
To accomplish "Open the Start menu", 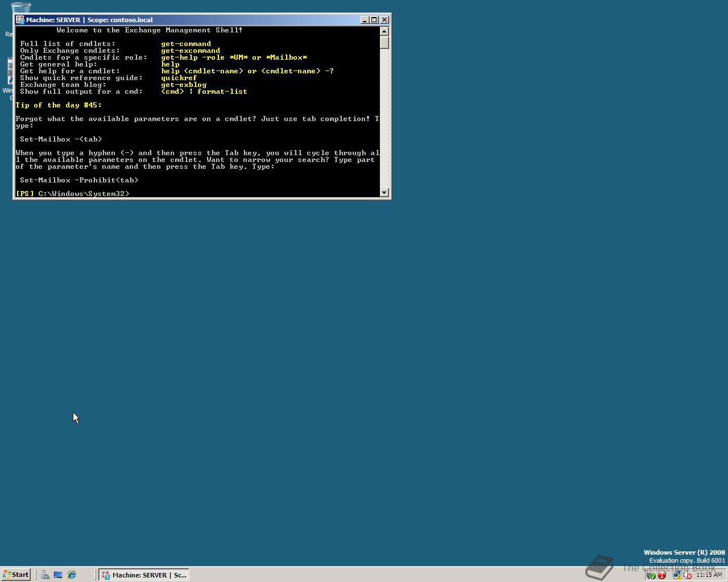I will pyautogui.click(x=16, y=575).
